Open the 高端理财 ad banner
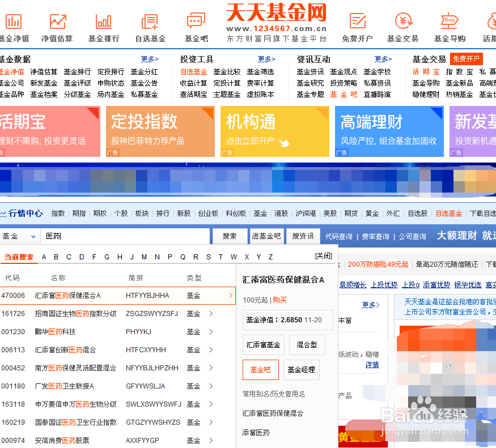 389,131
